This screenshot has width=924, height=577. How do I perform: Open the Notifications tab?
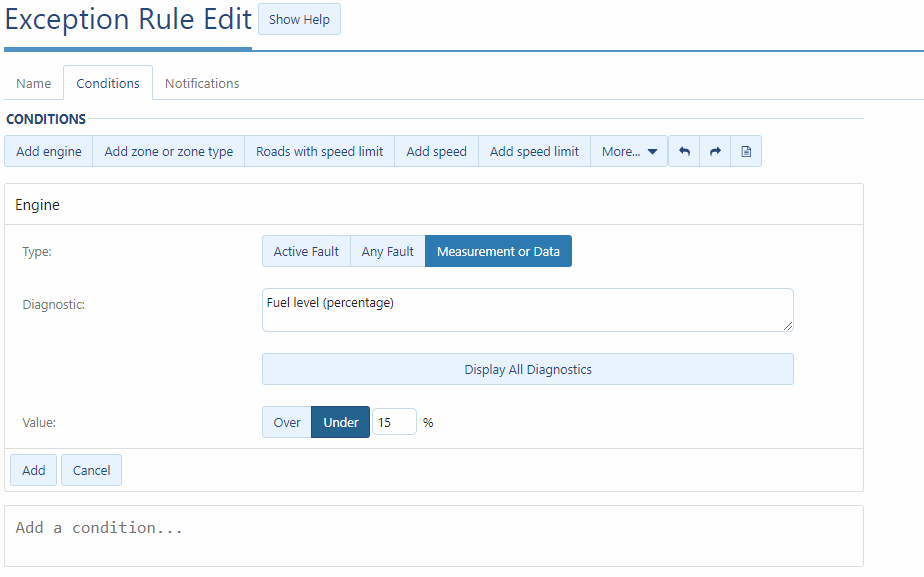201,83
